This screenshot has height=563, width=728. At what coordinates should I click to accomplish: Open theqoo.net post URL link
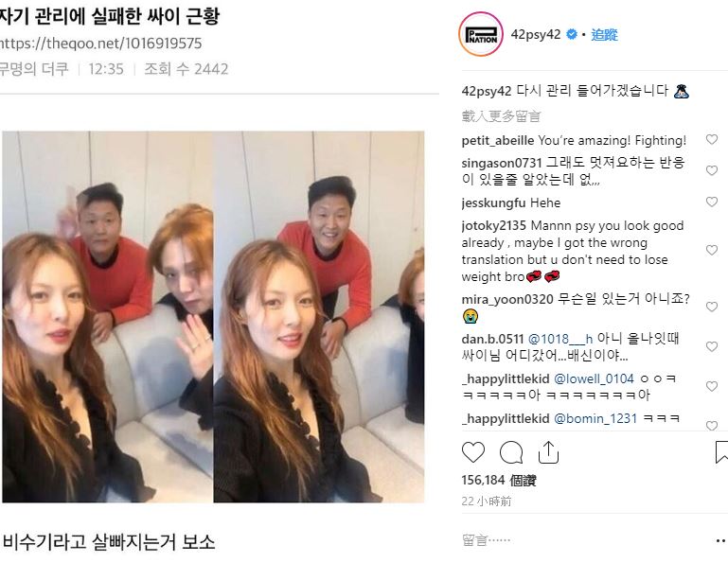[100, 44]
